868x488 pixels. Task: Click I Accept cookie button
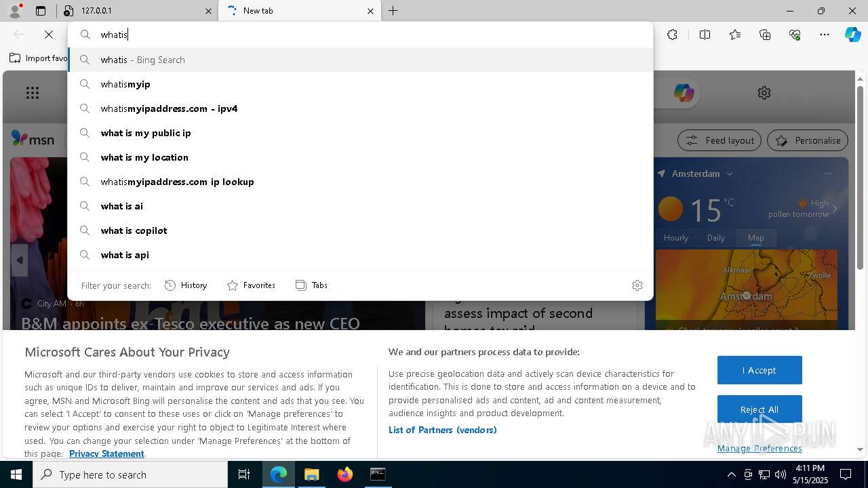point(759,370)
